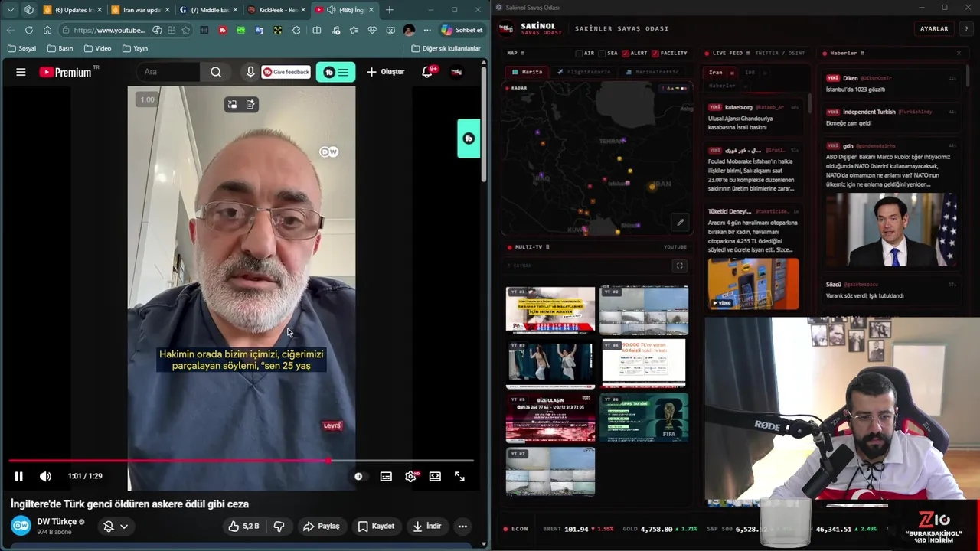
Task: Open tab search chevron in browser
Action: pyautogui.click(x=10, y=10)
